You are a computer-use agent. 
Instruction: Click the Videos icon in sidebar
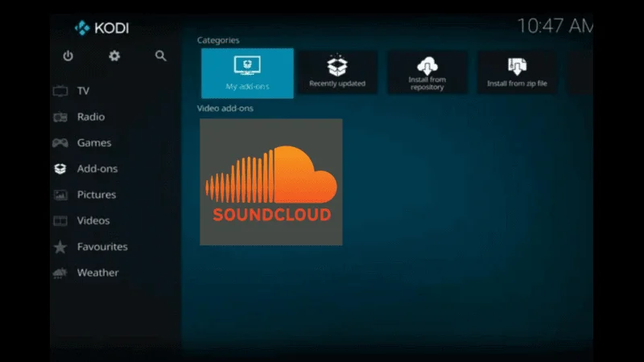point(60,220)
